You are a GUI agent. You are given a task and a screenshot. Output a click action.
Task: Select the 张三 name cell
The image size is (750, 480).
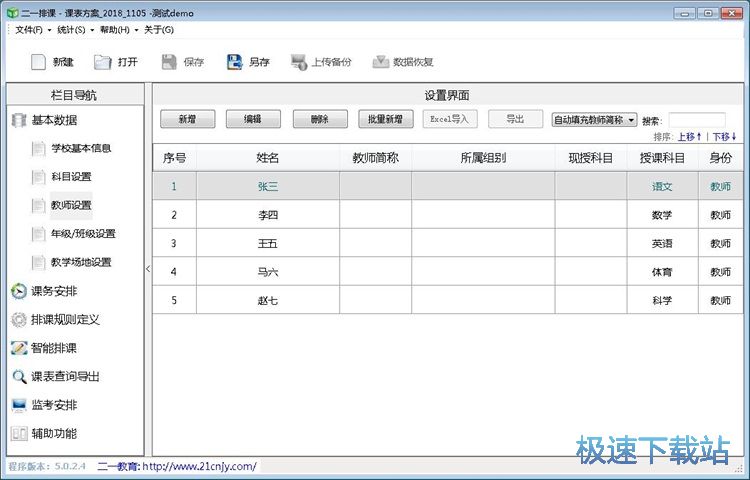pyautogui.click(x=268, y=186)
